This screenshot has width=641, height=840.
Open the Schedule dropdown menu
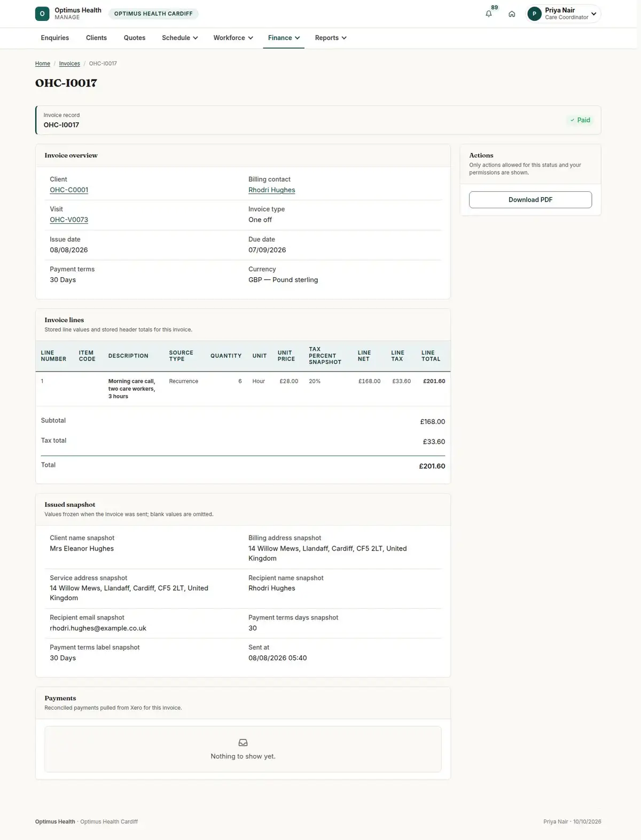pyautogui.click(x=180, y=38)
